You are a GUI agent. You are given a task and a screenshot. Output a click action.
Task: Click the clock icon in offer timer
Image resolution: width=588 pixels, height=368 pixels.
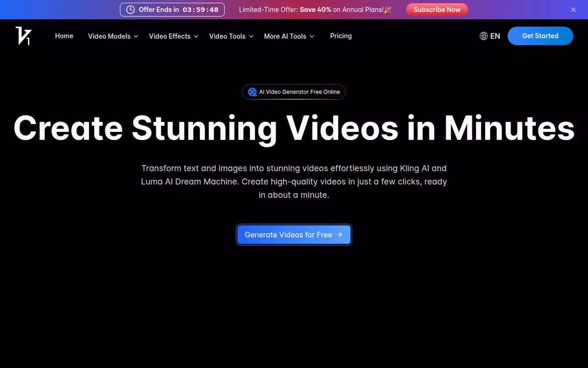(130, 10)
